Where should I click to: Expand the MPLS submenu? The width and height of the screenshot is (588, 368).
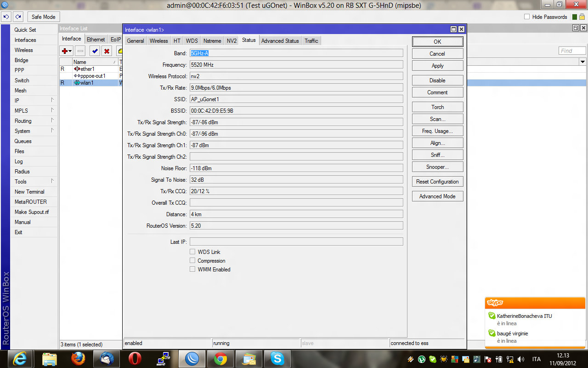pos(52,110)
